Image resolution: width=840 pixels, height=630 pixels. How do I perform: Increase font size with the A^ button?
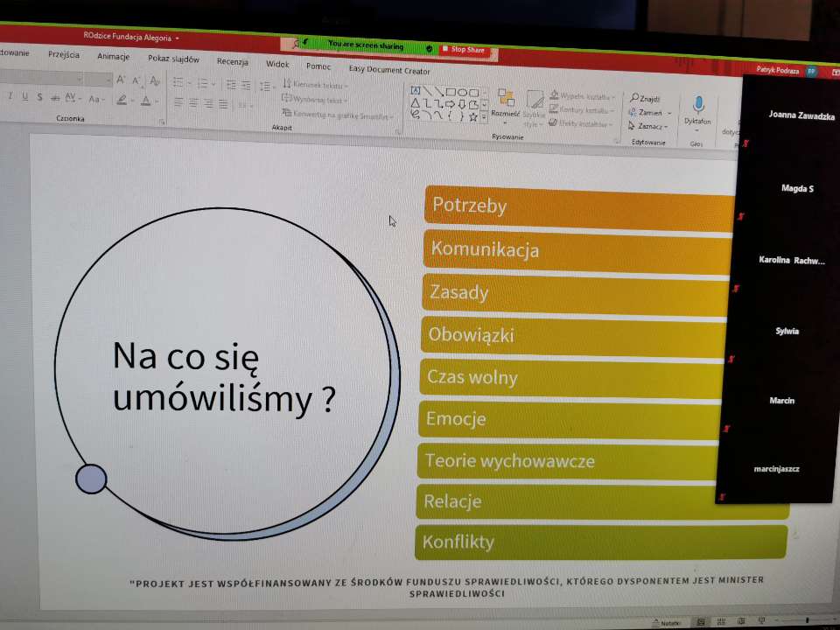pos(121,80)
